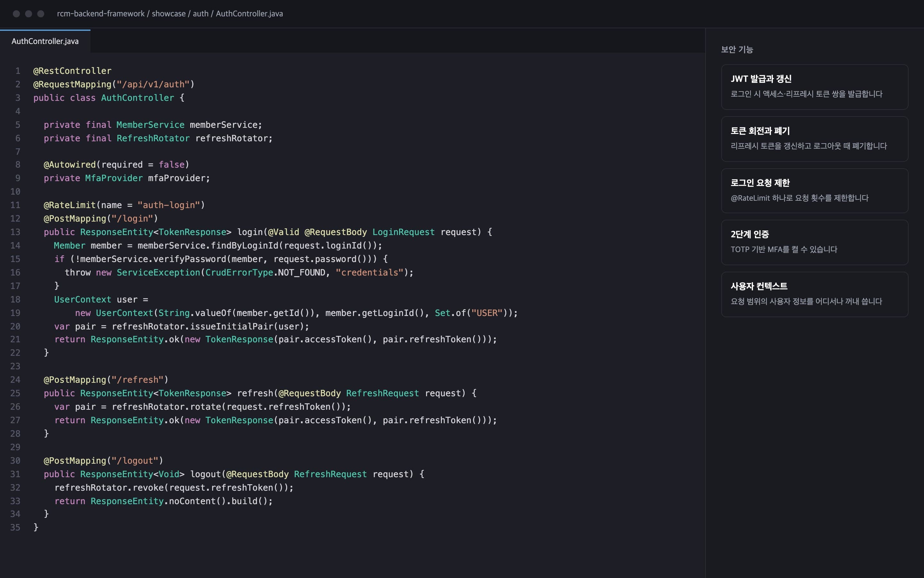Click the "auth-login" string on line 11
Screen dimensions: 924x578
169,205
